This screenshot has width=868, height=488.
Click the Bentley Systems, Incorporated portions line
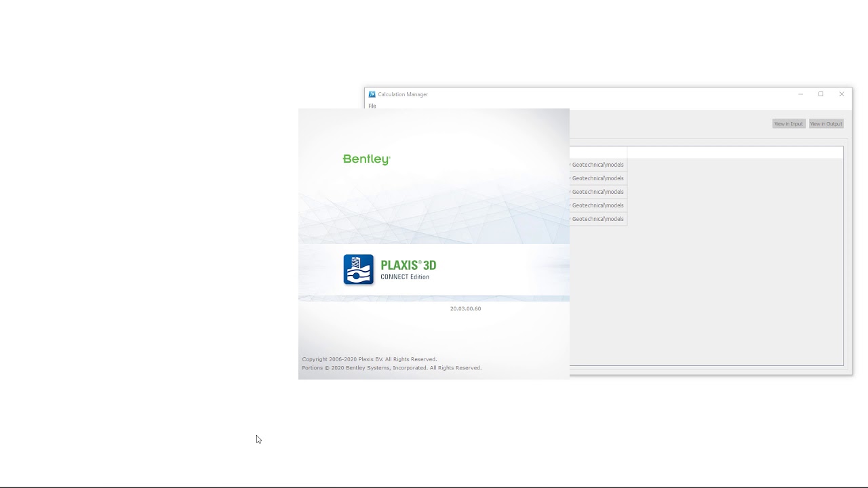coord(392,368)
